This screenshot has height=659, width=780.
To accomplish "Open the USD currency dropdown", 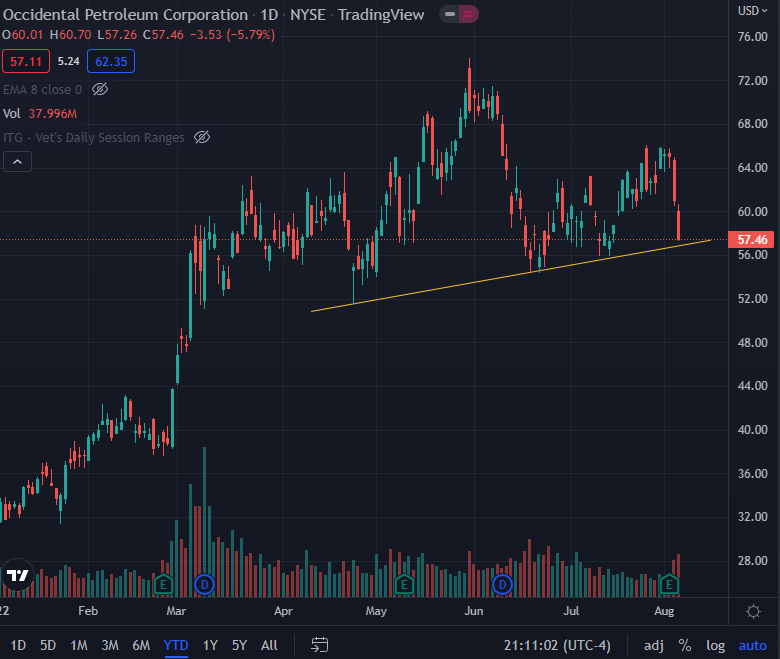I will [752, 11].
